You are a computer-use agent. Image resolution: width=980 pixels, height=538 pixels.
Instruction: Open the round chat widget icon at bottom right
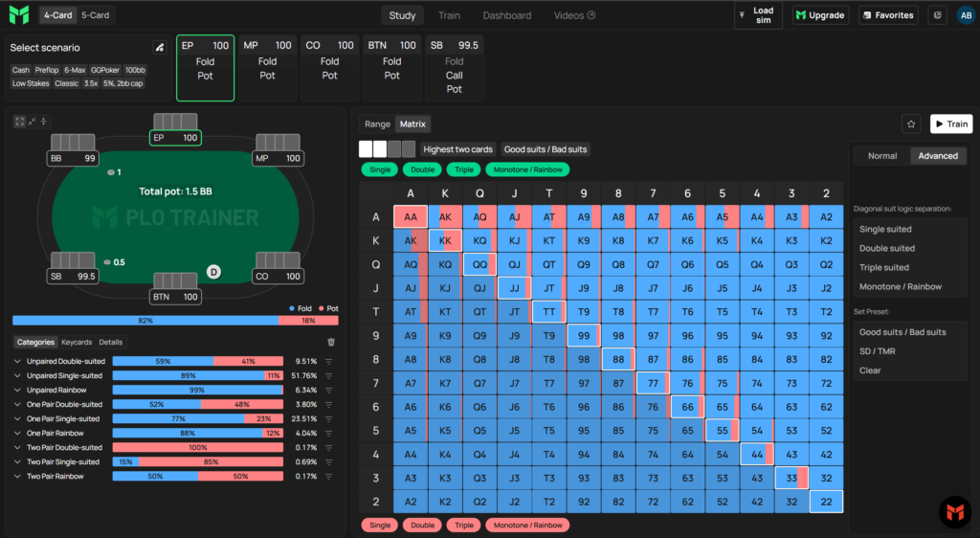(955, 512)
